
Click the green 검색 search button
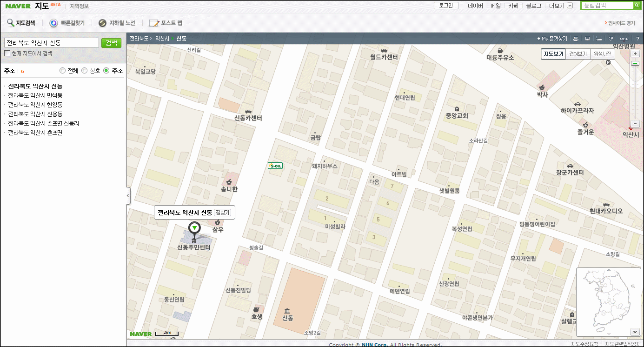(x=111, y=43)
